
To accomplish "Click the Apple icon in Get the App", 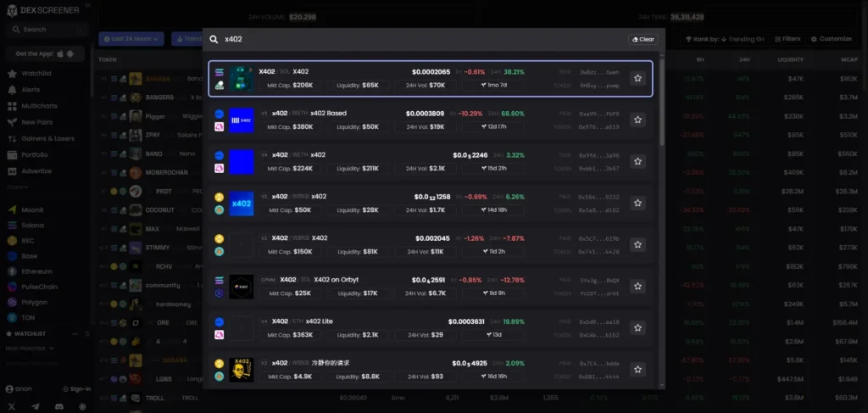I will coord(60,53).
